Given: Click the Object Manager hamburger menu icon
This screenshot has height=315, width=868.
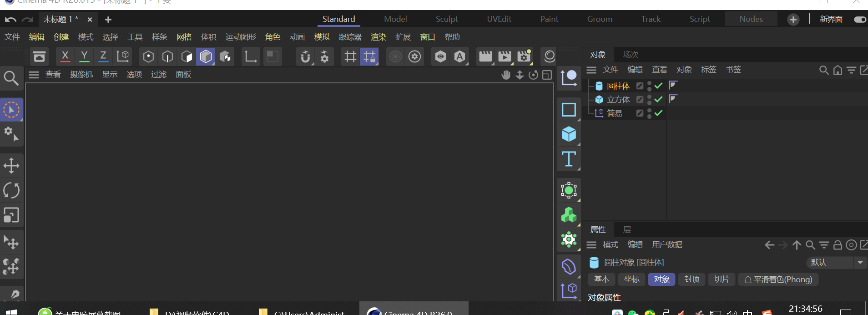Looking at the screenshot, I should (591, 70).
